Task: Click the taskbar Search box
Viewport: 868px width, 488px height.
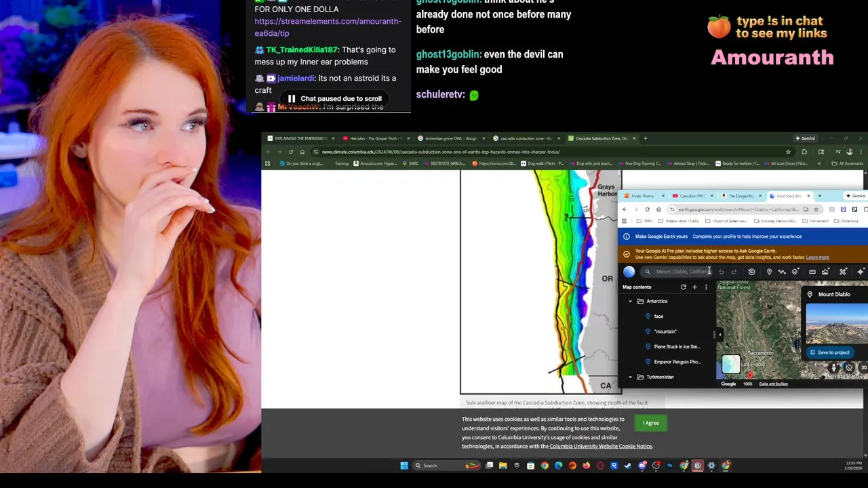Action: click(x=446, y=466)
